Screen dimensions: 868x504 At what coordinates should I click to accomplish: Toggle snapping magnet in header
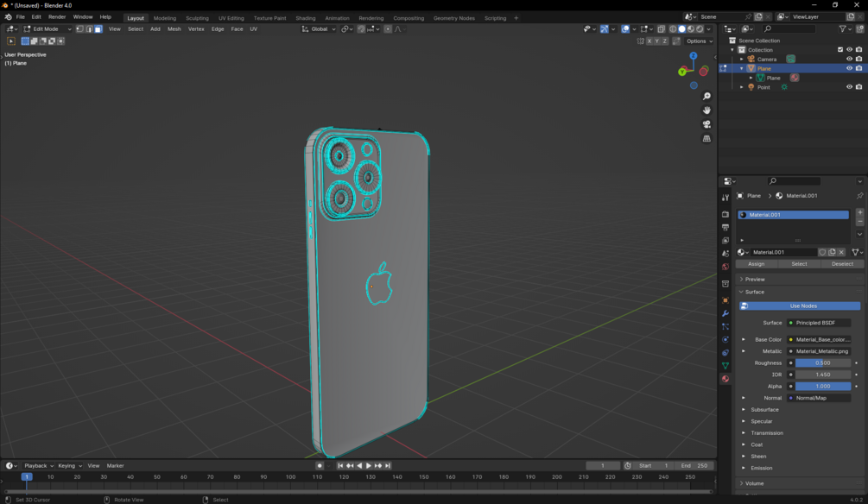coord(361,28)
